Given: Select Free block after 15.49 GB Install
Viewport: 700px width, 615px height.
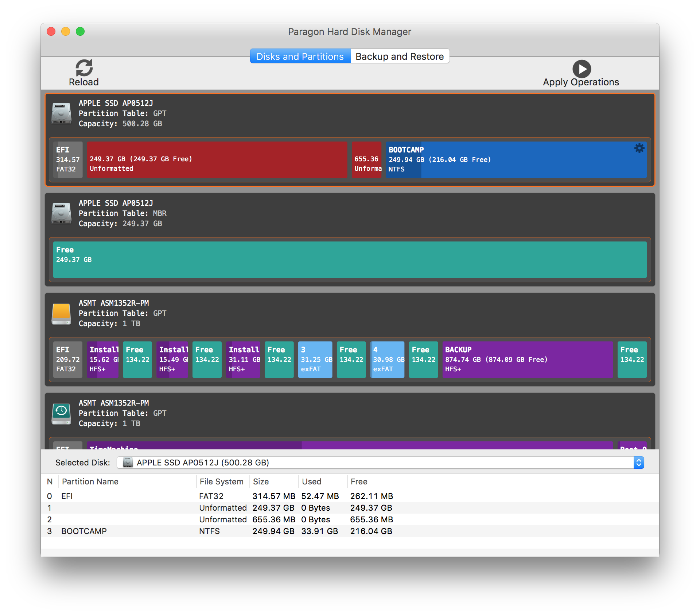Looking at the screenshot, I should coord(207,359).
